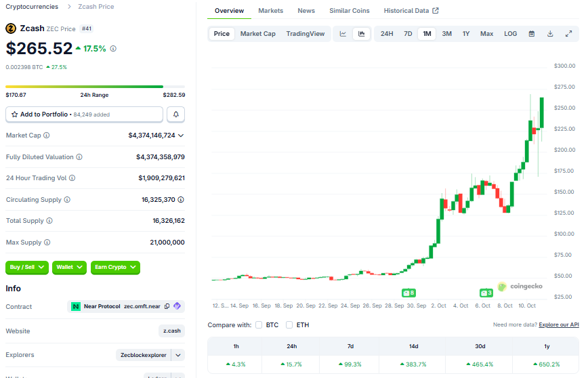This screenshot has height=378, width=588.
Task: Open the Wallet dropdown
Action: point(69,268)
